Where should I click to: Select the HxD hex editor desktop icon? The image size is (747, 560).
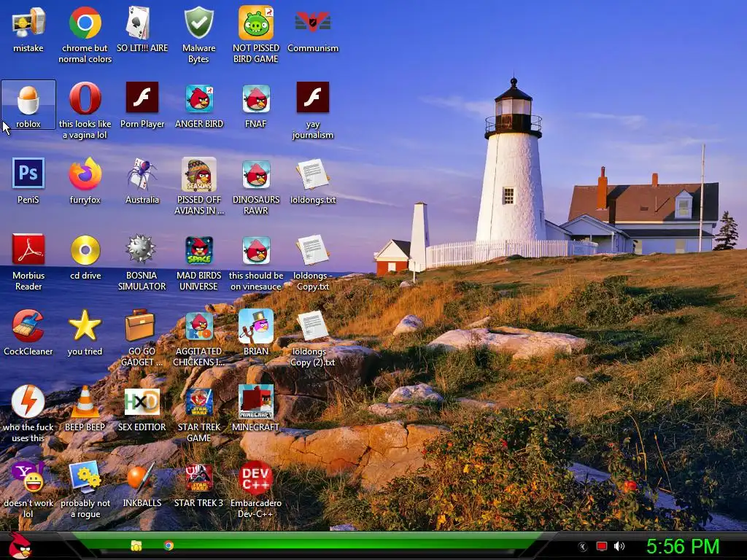pos(142,402)
